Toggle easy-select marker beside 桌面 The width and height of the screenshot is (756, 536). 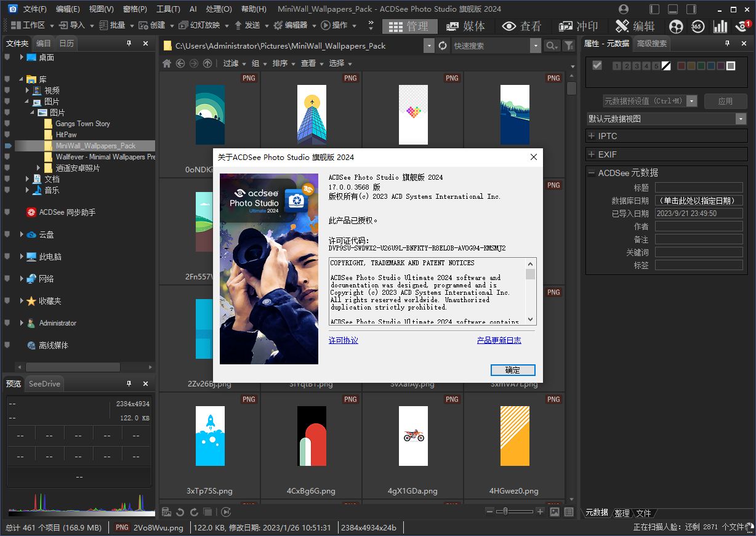click(7, 57)
